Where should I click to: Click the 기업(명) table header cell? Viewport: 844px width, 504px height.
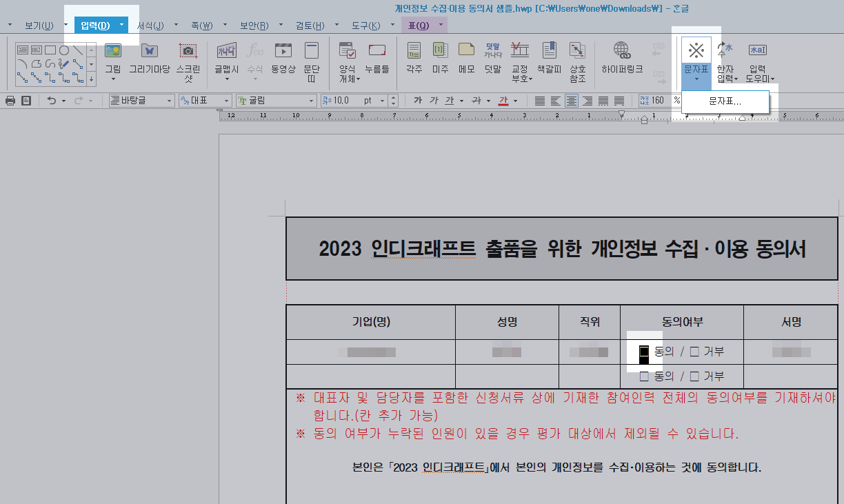pos(371,322)
